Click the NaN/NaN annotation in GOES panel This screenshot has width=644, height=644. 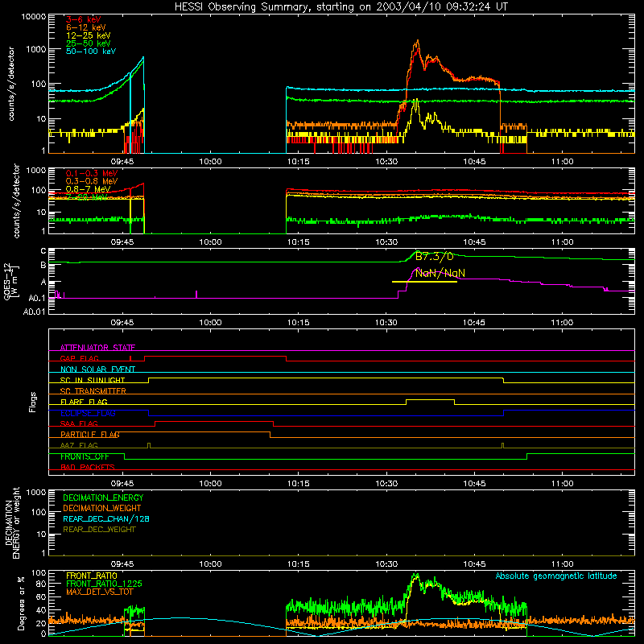tap(440, 273)
